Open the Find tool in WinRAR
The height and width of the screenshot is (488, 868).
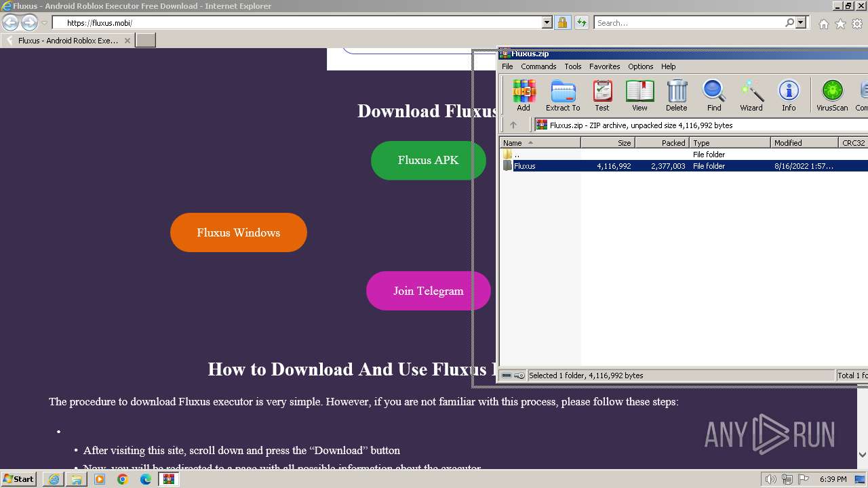point(714,95)
